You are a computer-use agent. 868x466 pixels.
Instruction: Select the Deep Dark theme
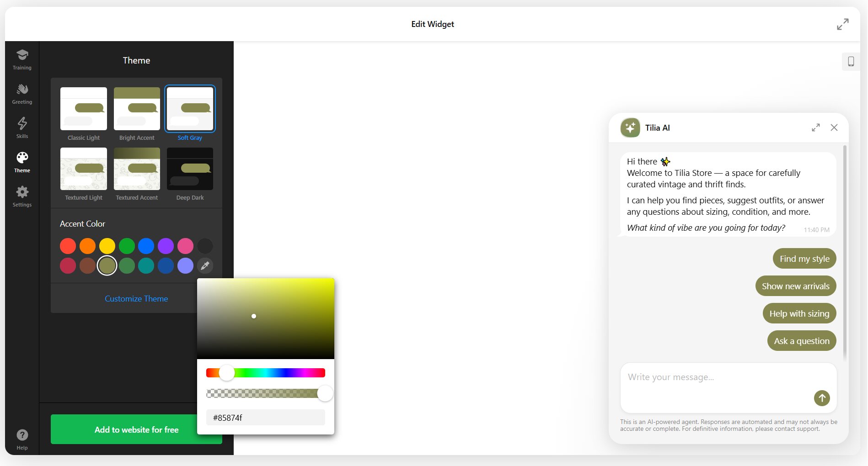190,169
